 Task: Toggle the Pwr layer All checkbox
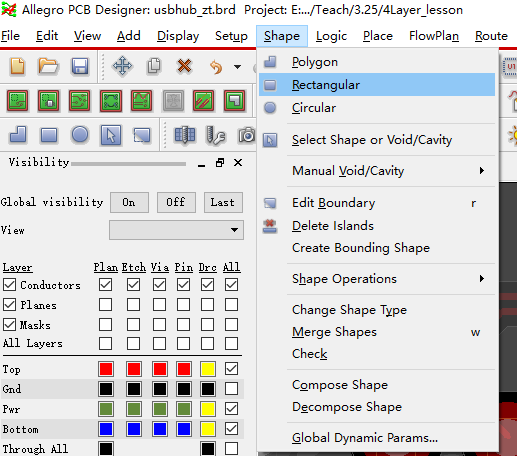[231, 409]
